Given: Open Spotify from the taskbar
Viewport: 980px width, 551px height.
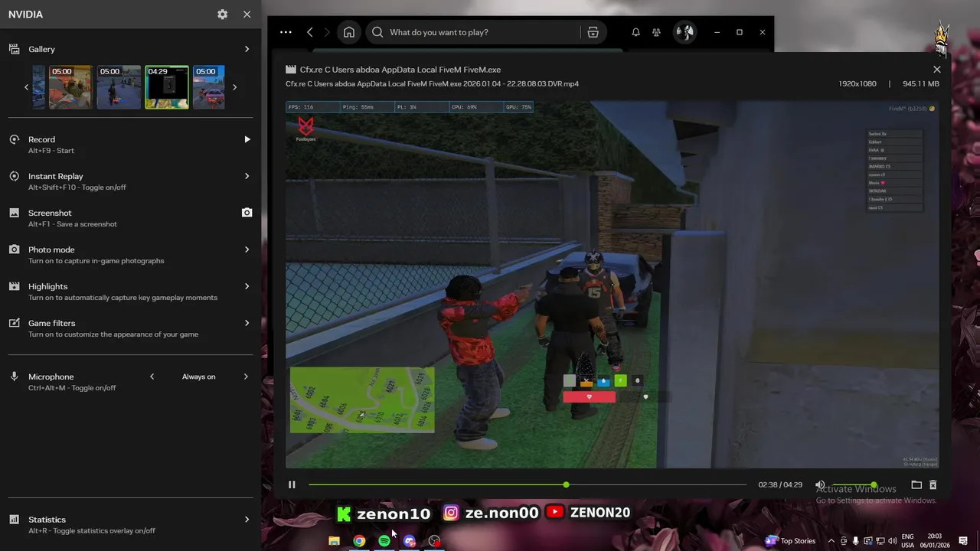Looking at the screenshot, I should [x=384, y=541].
